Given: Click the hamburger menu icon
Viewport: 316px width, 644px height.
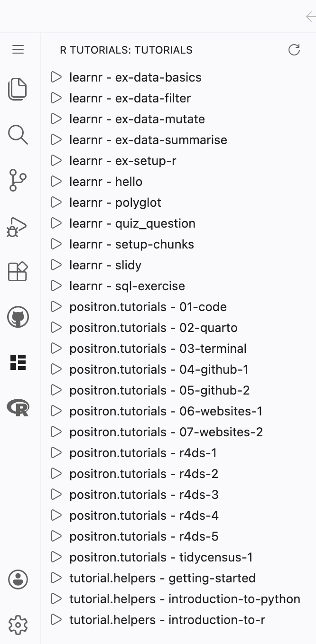Looking at the screenshot, I should (x=18, y=49).
